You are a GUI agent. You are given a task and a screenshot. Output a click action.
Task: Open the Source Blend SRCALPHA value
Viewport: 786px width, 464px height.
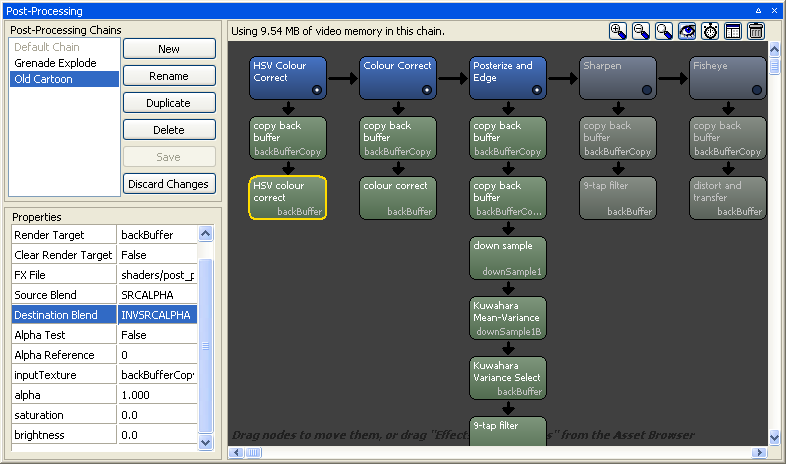pos(157,295)
